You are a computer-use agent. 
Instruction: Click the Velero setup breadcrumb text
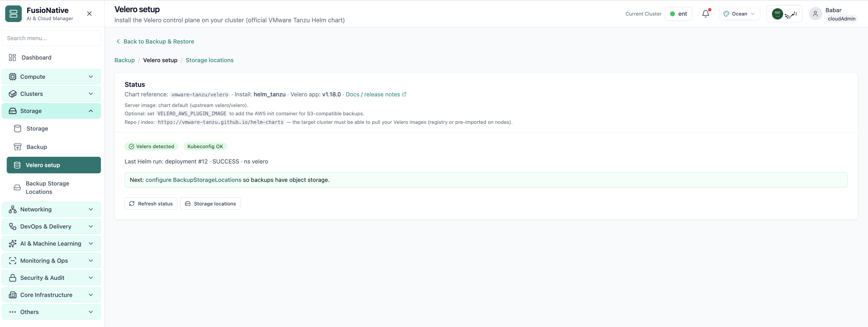(160, 60)
